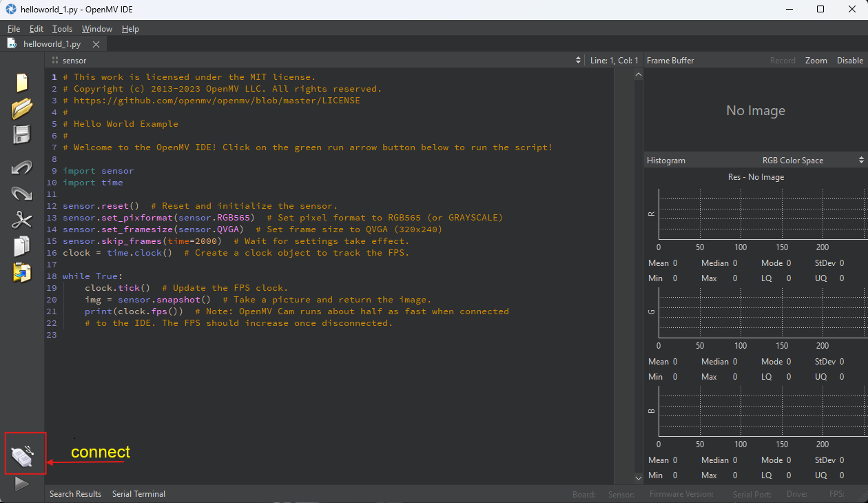
Task: Open the File menu
Action: click(14, 29)
